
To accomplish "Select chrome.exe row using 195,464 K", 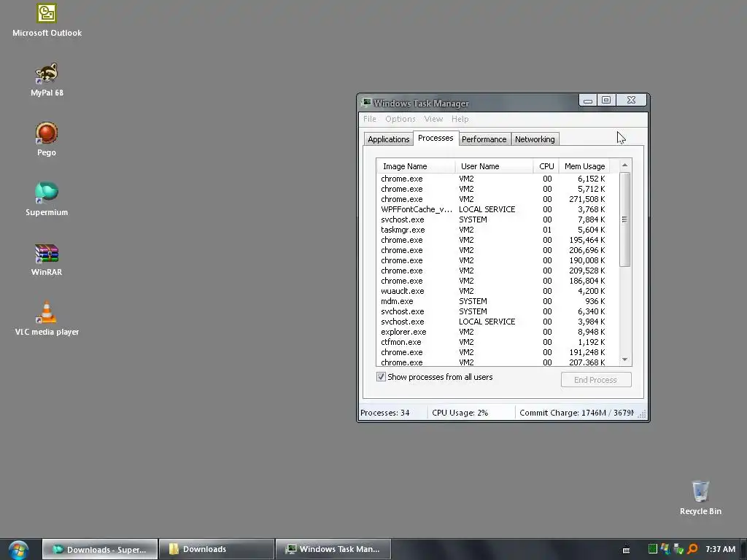I will point(493,240).
